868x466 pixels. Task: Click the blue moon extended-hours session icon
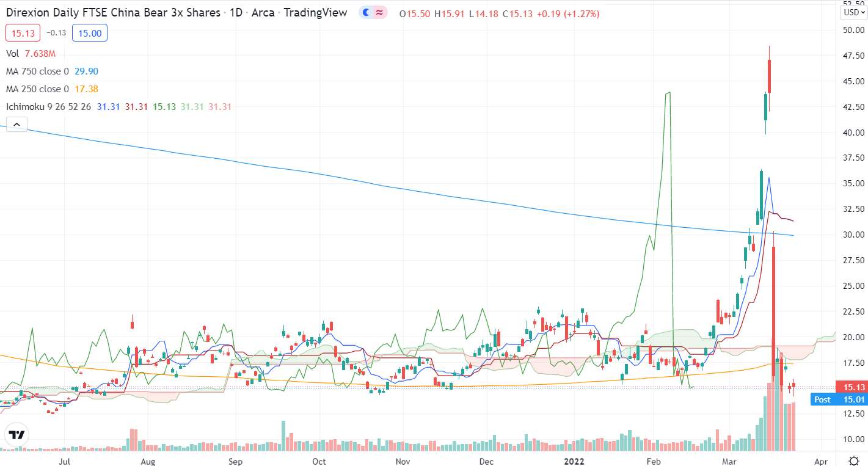click(x=366, y=13)
